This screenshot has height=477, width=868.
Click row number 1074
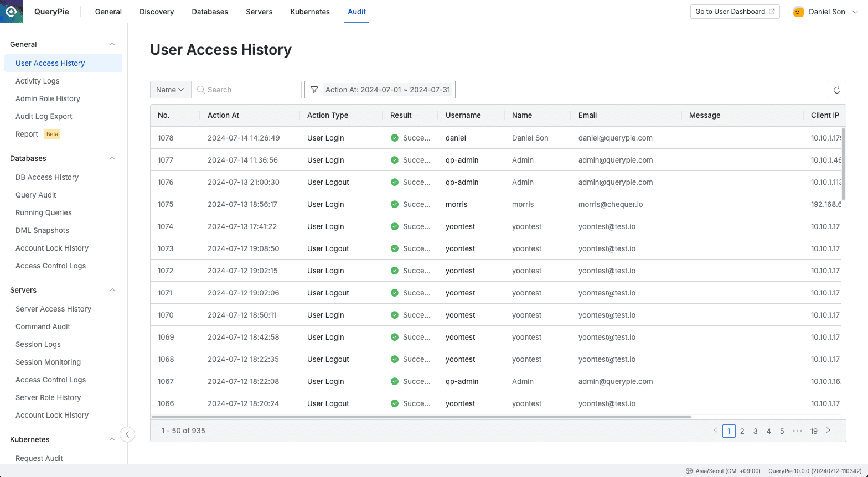click(166, 226)
